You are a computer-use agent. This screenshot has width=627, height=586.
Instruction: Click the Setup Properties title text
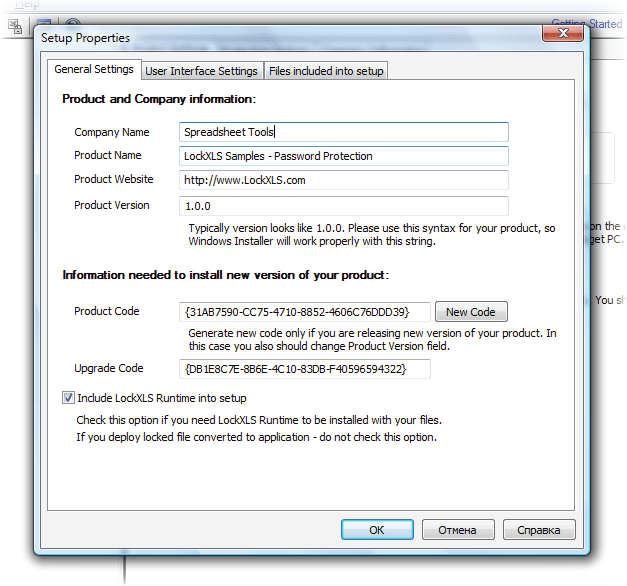(x=85, y=38)
